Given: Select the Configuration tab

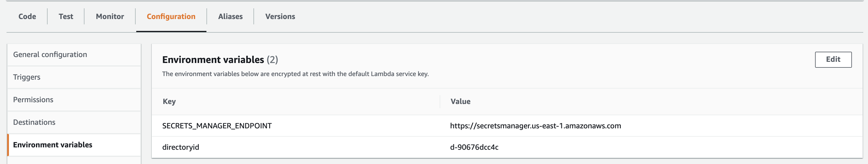Looking at the screenshot, I should tap(171, 17).
